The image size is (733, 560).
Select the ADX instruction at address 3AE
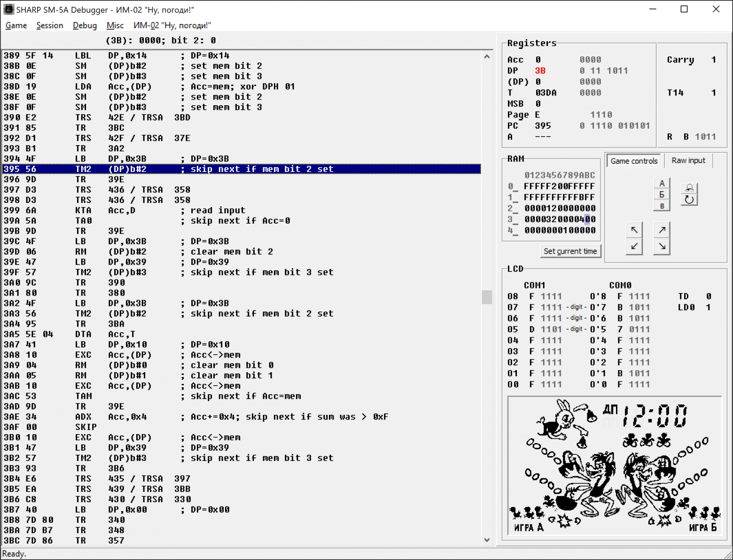pyautogui.click(x=242, y=417)
